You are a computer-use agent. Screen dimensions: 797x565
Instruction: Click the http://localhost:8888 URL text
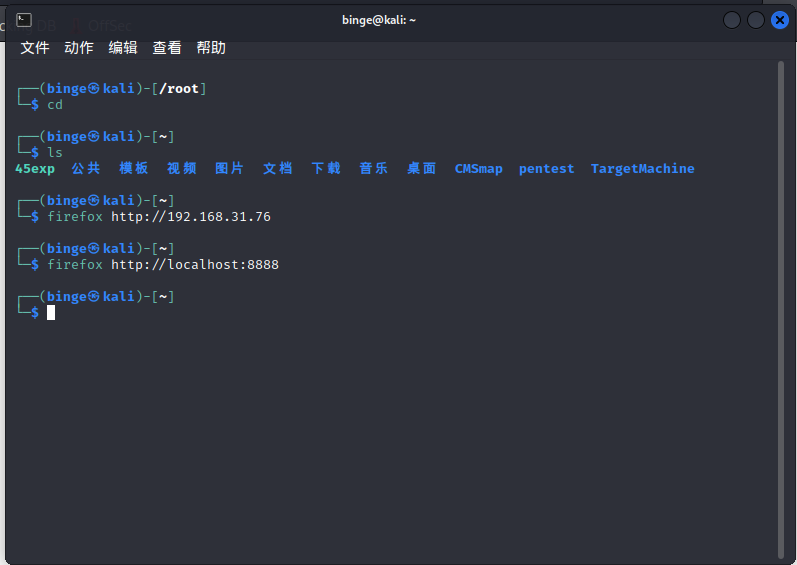(195, 265)
